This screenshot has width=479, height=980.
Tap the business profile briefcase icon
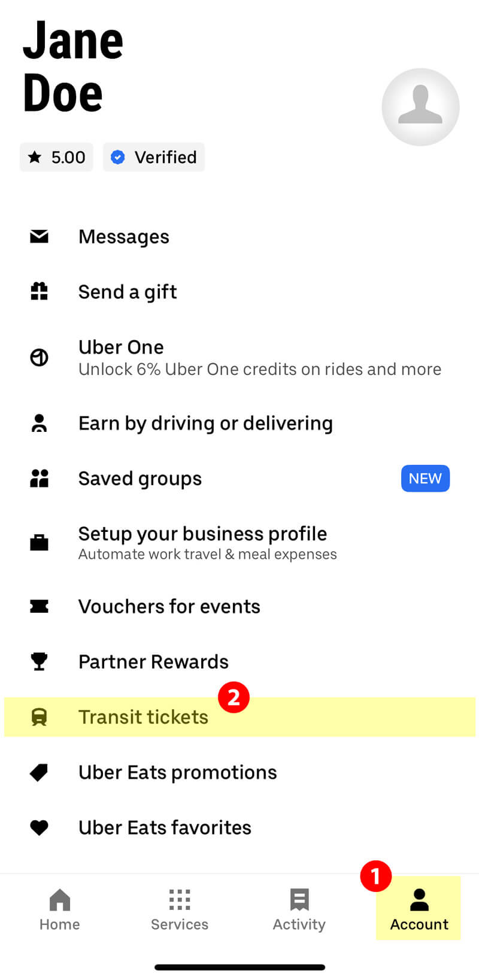pyautogui.click(x=40, y=543)
